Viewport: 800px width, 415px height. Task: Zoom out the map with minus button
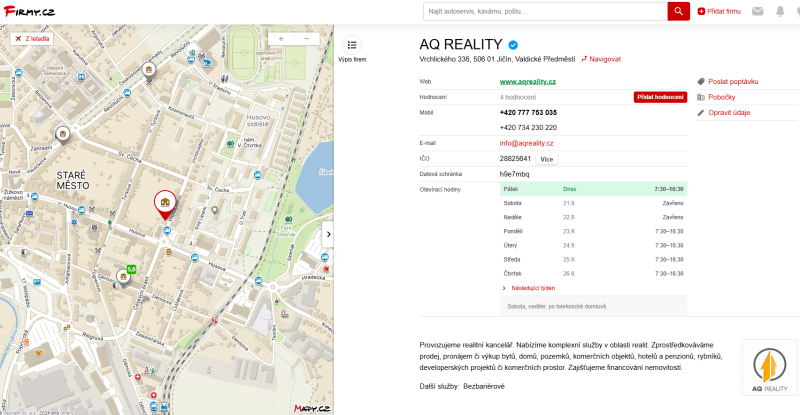307,38
